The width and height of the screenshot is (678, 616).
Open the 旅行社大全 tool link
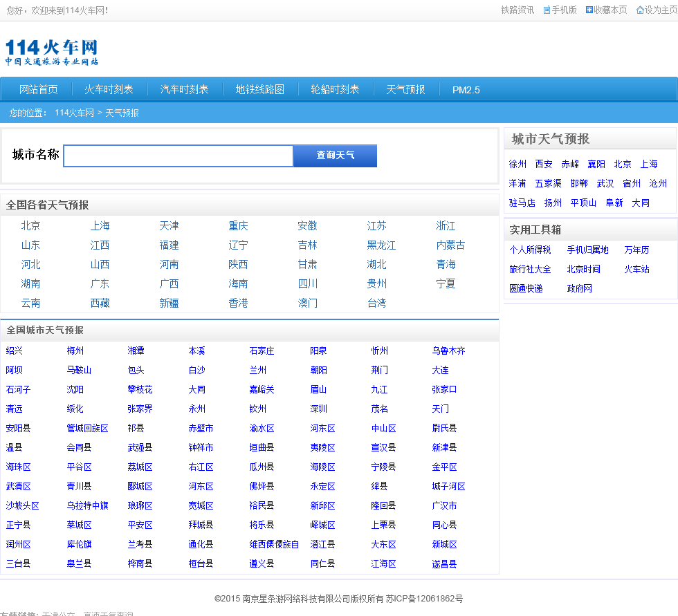[530, 269]
